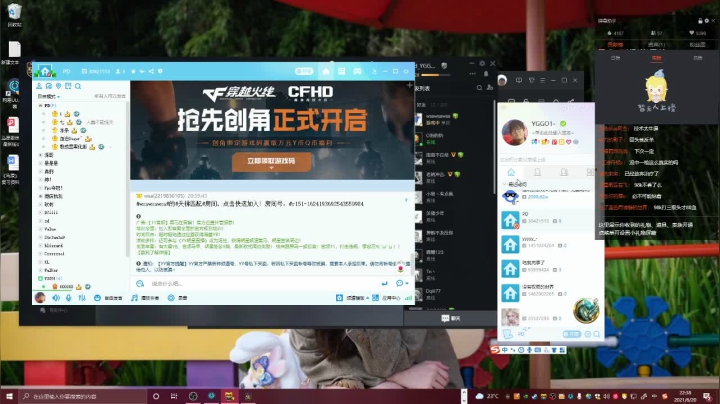The image size is (720, 404).
Task: Open settings gear in dark friend window title
Action: 482,63
